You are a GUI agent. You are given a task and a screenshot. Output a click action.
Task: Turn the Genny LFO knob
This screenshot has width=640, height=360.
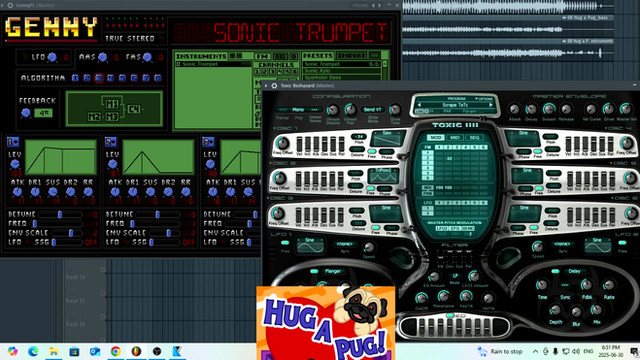[x=52, y=58]
